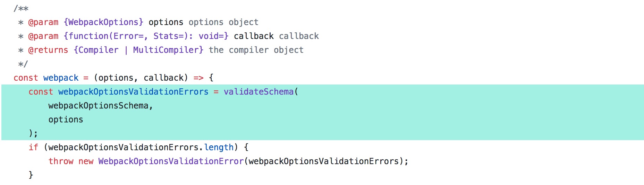Click the options argument on highlighted line
644x185 pixels.
click(x=66, y=120)
